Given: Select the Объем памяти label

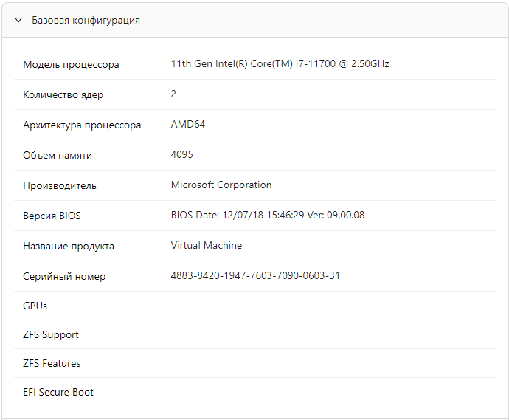Looking at the screenshot, I should (x=58, y=156).
